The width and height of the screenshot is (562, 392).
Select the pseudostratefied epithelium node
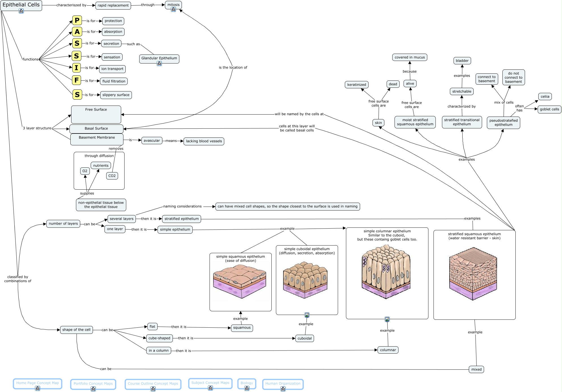tap(503, 122)
